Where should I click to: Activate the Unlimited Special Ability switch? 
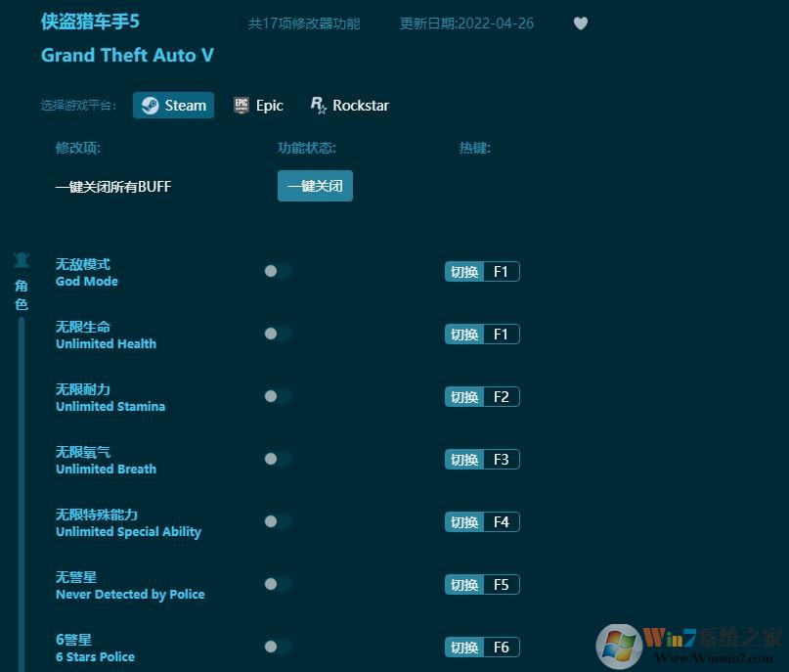coord(277,521)
